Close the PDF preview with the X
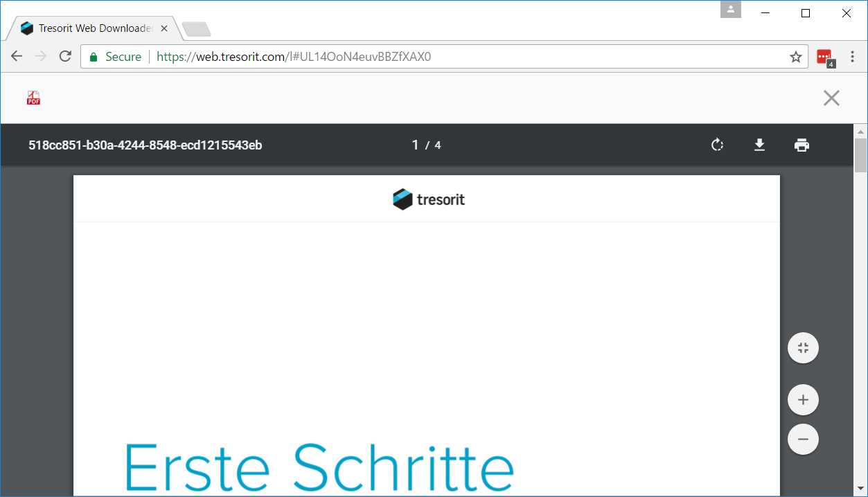This screenshot has width=868, height=497. click(x=831, y=98)
